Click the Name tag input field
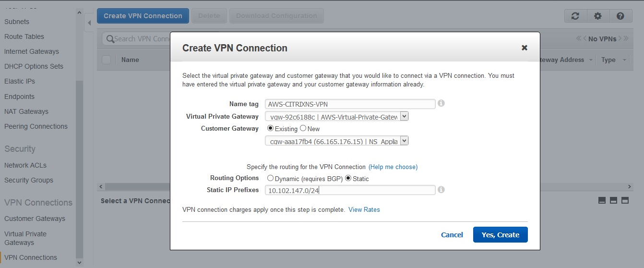Viewport: 644px width, 268px height. (x=350, y=104)
